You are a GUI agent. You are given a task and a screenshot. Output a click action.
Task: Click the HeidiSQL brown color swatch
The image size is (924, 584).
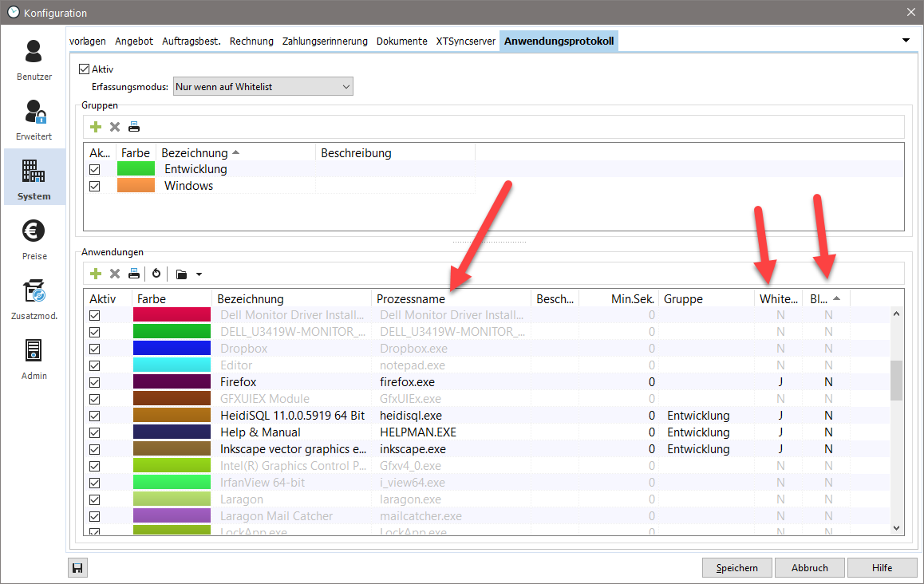[x=171, y=416]
